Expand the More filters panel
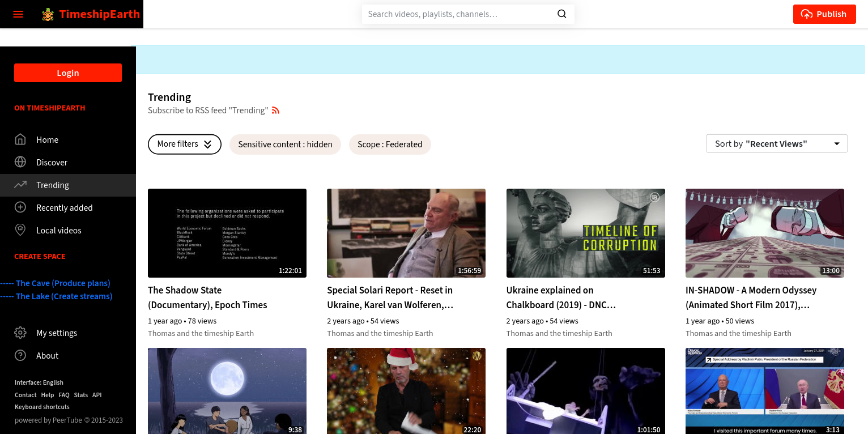 [x=184, y=144]
